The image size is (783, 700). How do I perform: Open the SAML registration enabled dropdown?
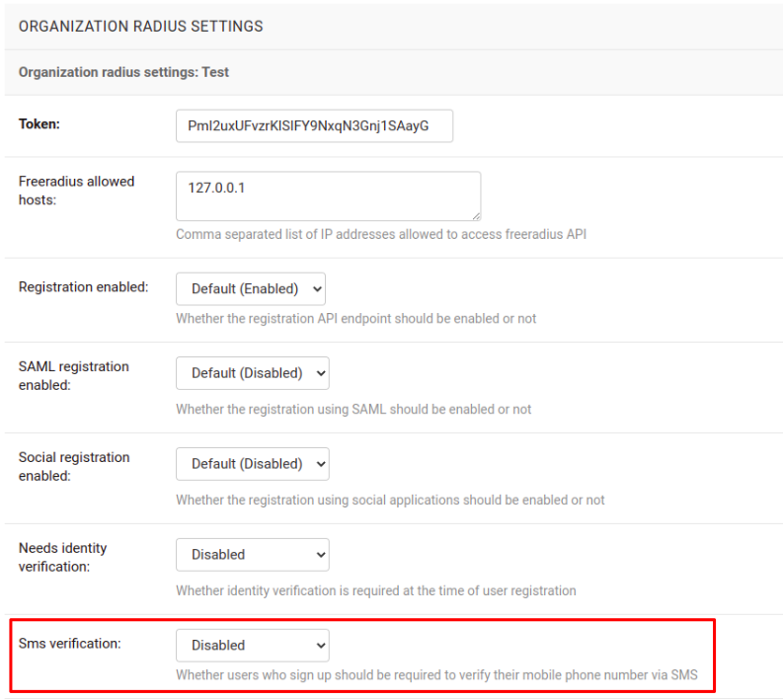coord(252,373)
